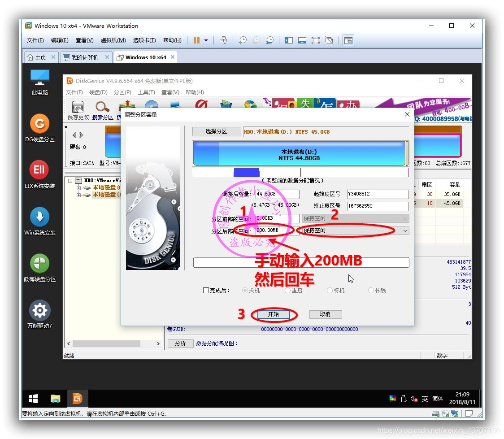Click the 分析 button in DiskGenius
504x439 pixels.
tap(180, 343)
